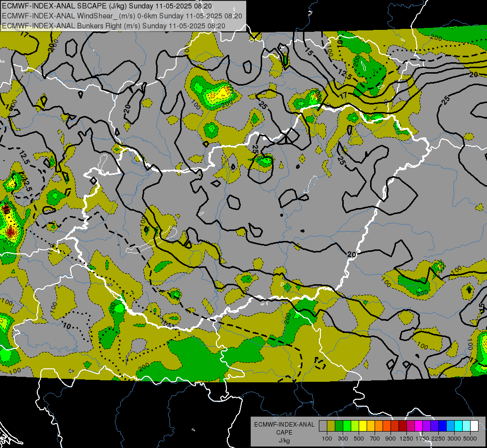The height and width of the screenshot is (448, 487).
Task: Click the olive swatch in CAPE legend
Action: 331,426
